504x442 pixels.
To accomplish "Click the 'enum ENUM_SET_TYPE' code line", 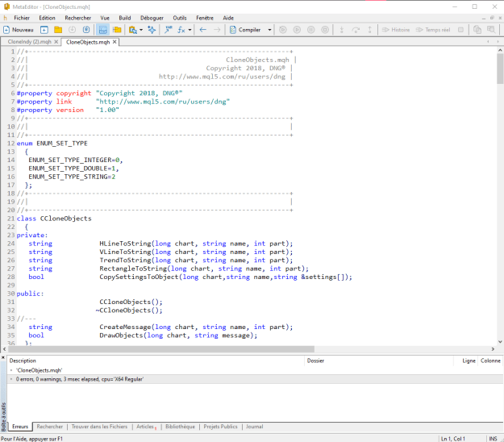I will click(52, 144).
